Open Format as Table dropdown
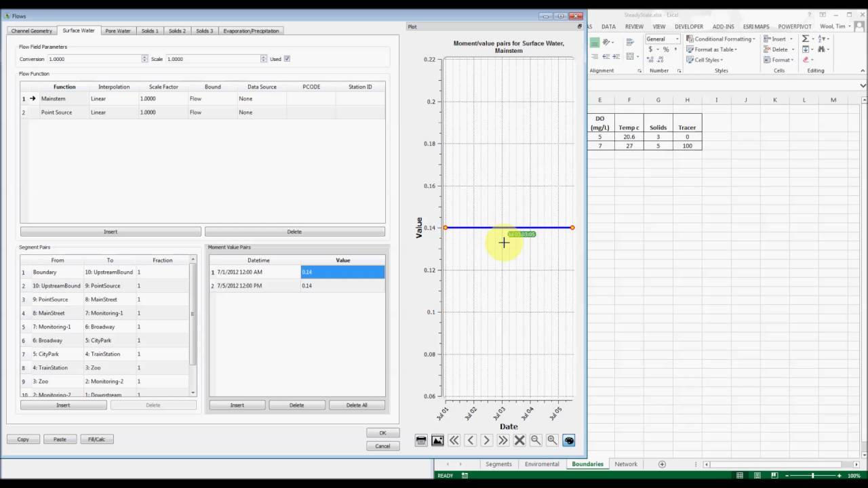The image size is (868, 488). pos(712,49)
